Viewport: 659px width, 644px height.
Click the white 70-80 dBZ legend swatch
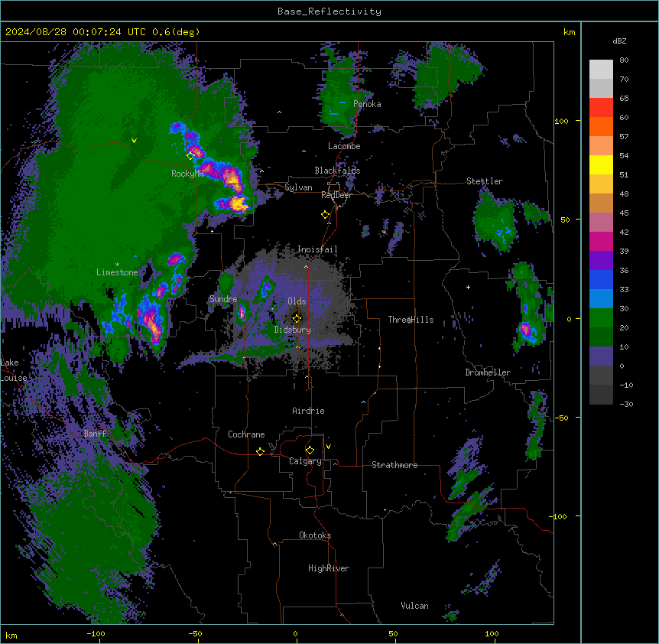click(601, 70)
